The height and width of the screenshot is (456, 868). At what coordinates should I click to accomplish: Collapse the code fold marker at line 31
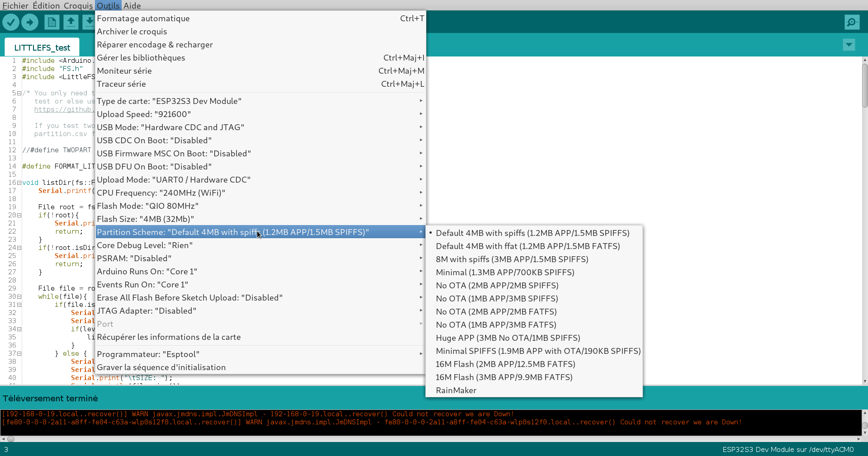pos(19,305)
